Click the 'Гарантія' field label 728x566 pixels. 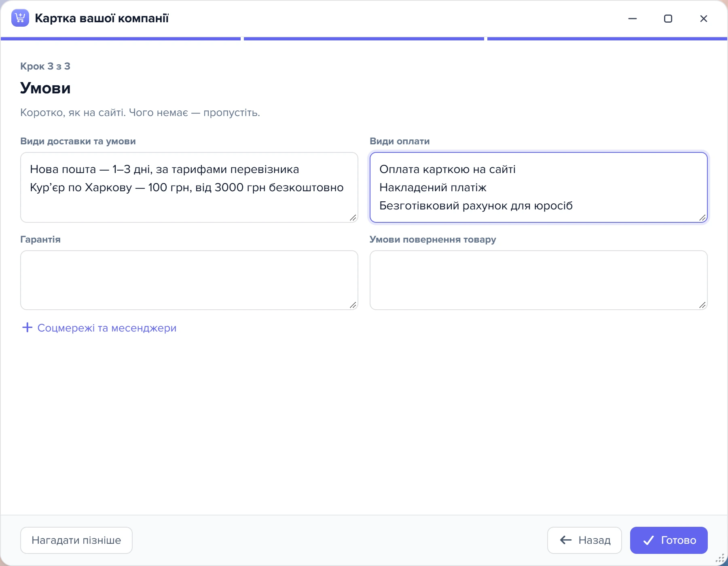click(x=40, y=240)
